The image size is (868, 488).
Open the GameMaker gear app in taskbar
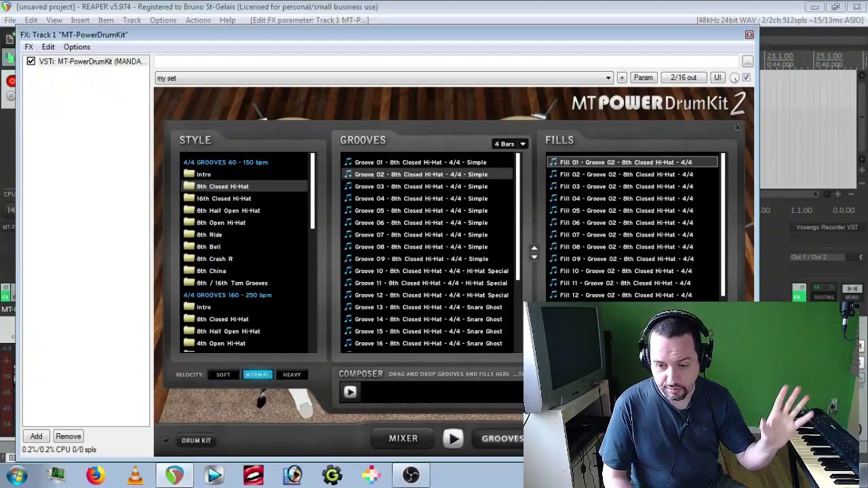(332, 475)
